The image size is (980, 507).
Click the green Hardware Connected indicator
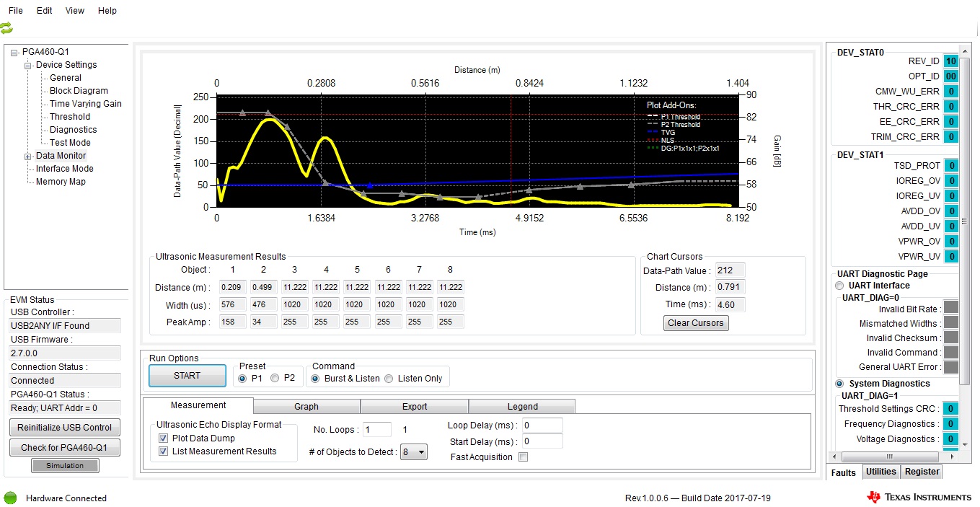(x=10, y=498)
